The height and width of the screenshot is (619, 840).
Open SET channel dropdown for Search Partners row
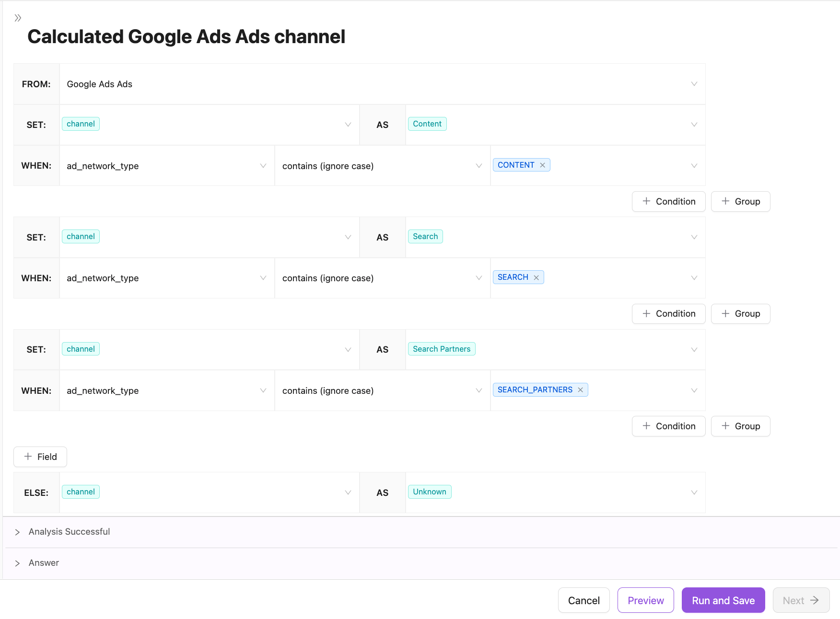coord(210,350)
